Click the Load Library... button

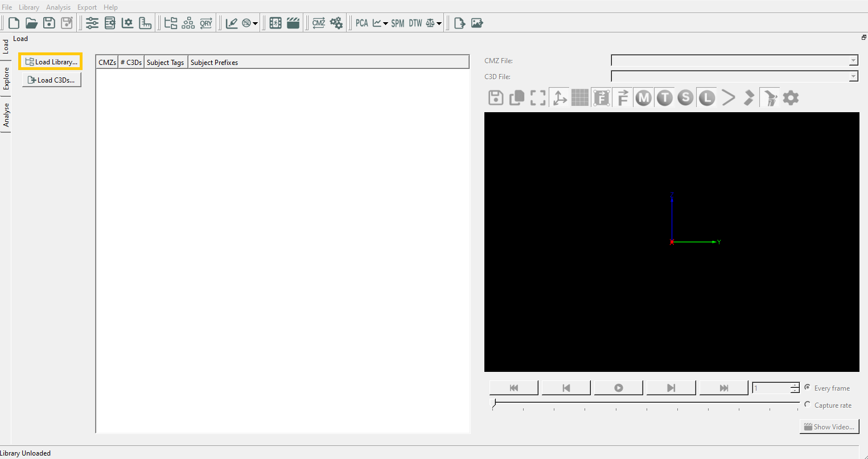coord(51,62)
